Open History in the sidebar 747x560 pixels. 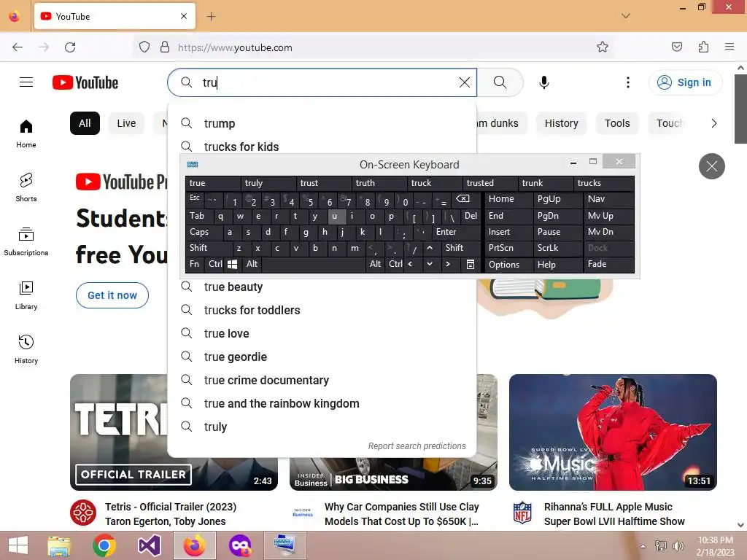point(26,349)
